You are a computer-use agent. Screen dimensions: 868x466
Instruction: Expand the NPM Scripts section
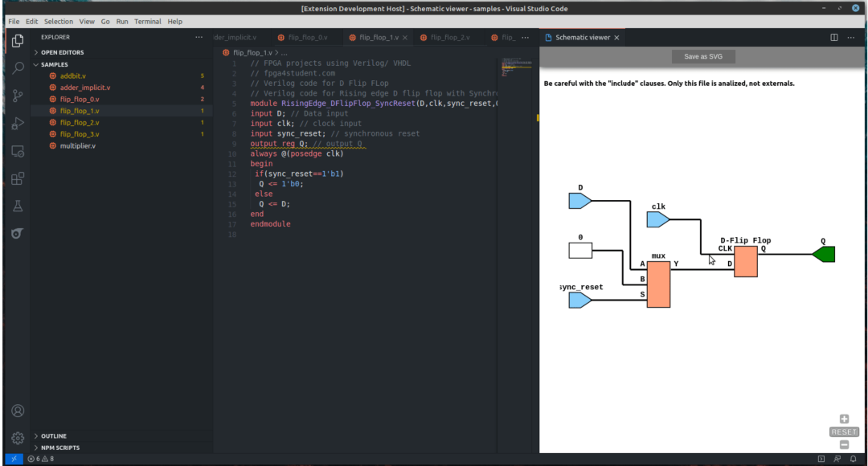pos(59,448)
